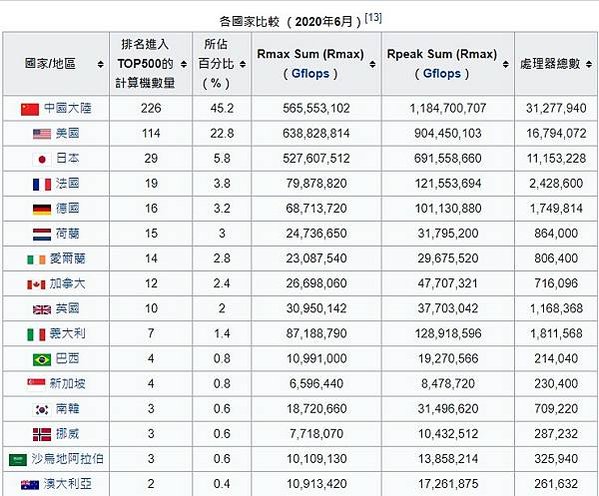Sort table by 國家/地區 column arrows
This screenshot has height=496, width=599.
click(x=100, y=64)
